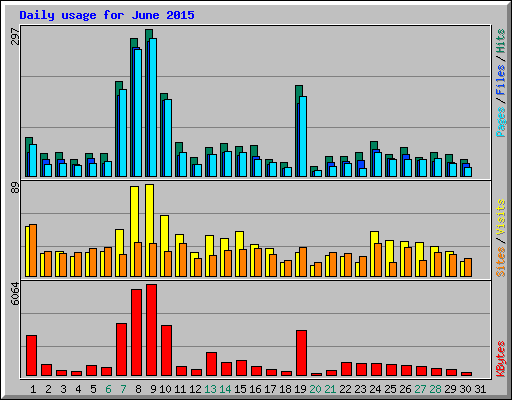The height and width of the screenshot is (400, 512).
Task: Click green weekend day label 21
Action: point(330,389)
